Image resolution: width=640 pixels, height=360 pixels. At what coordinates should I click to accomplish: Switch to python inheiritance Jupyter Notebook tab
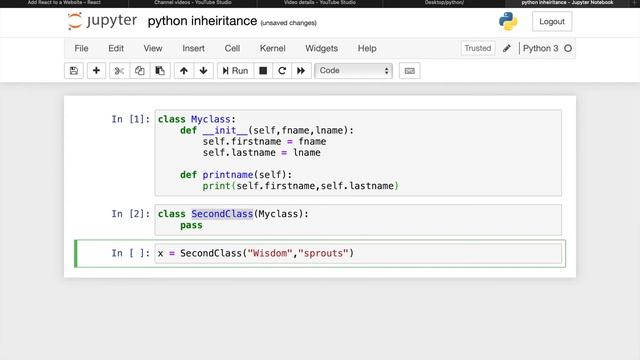click(x=567, y=3)
